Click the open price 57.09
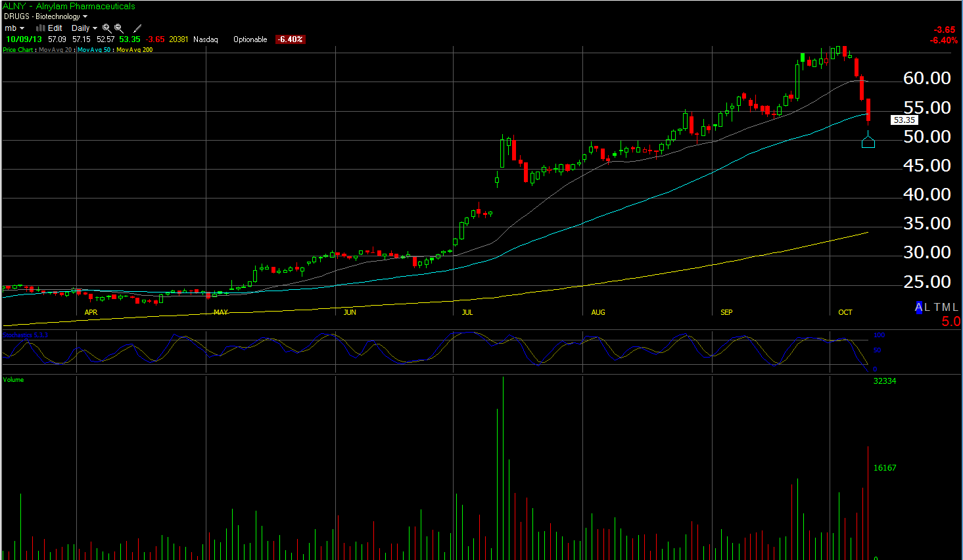Viewport: 963px width, 560px height. tap(57, 39)
